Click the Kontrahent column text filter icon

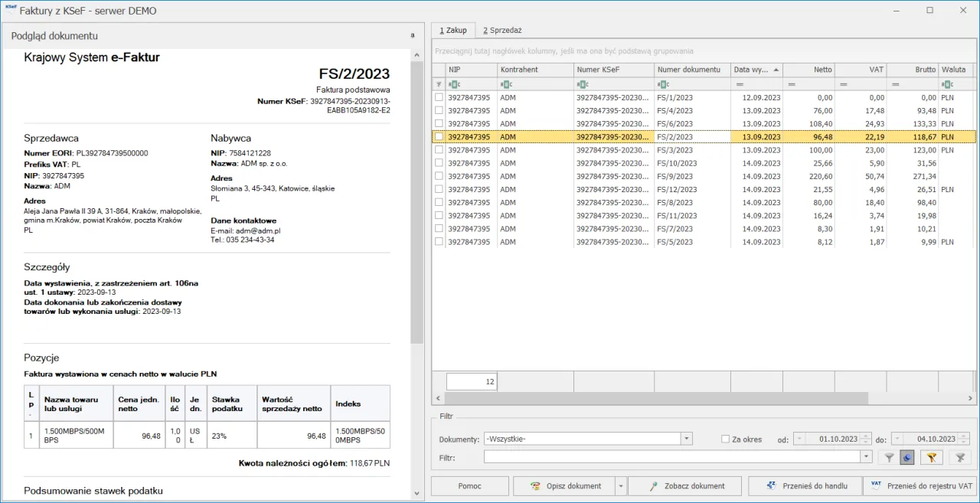(506, 84)
